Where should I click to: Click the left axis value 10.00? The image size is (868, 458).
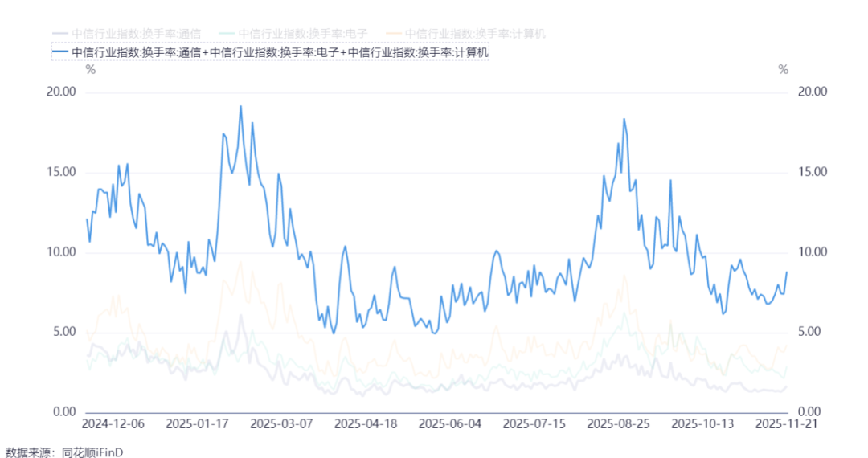pos(61,252)
